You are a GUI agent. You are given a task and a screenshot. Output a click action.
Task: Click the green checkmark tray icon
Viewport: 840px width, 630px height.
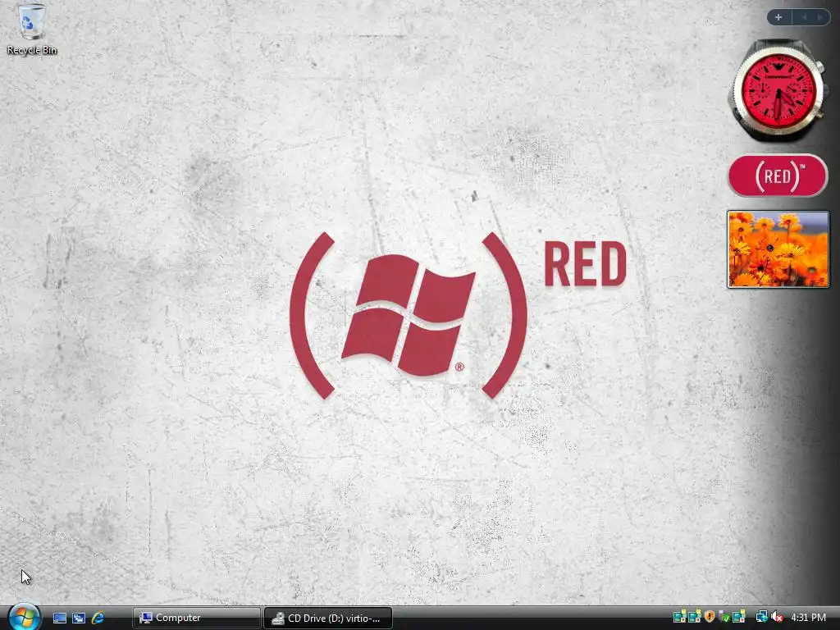[724, 617]
